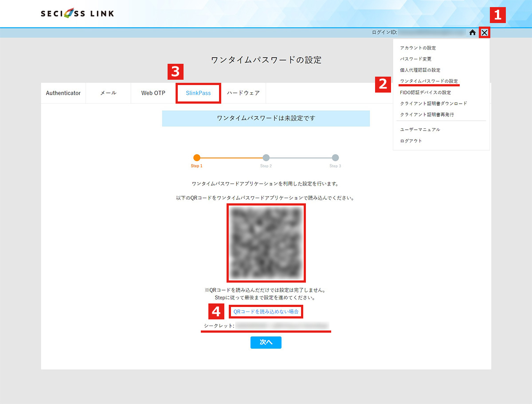The width and height of the screenshot is (532, 404).
Task: Open アカウントの設定 menu item
Action: click(x=418, y=48)
